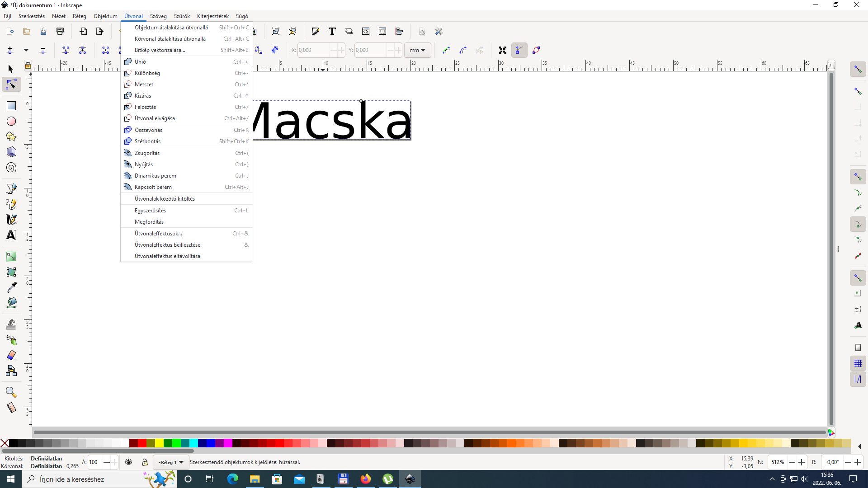868x488 pixels.
Task: Select the Zoom magnifier tool
Action: click(x=11, y=392)
